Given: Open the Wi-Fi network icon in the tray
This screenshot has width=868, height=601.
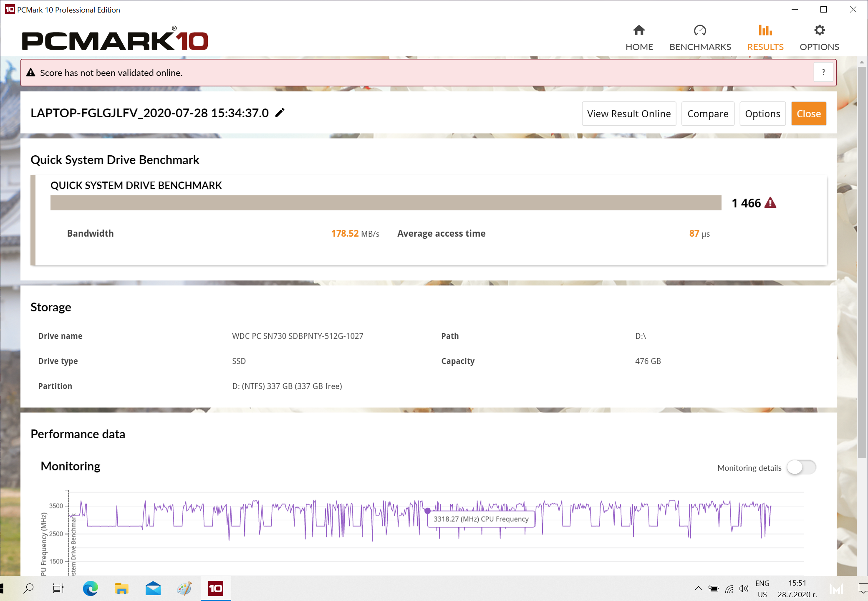Looking at the screenshot, I should tap(729, 588).
